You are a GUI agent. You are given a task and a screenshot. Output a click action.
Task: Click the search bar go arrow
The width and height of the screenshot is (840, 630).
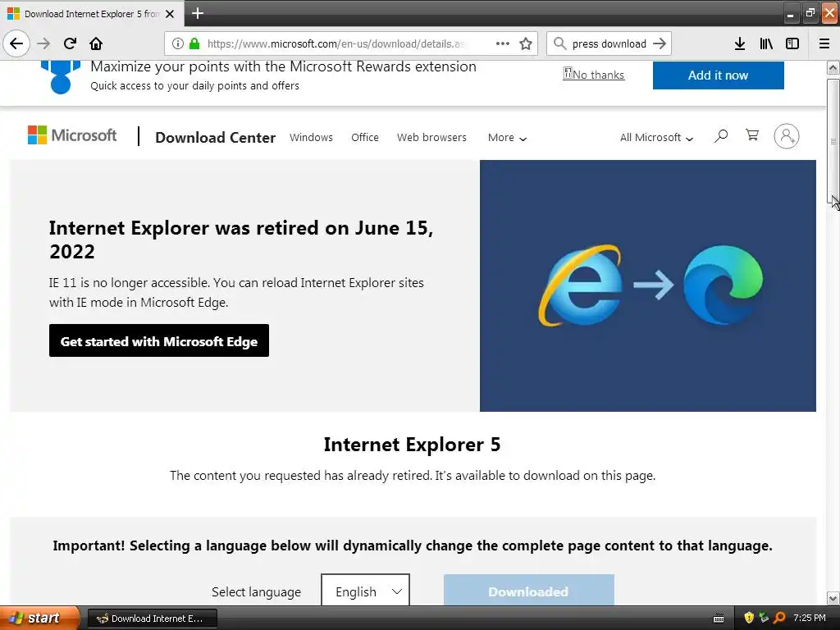pyautogui.click(x=660, y=43)
